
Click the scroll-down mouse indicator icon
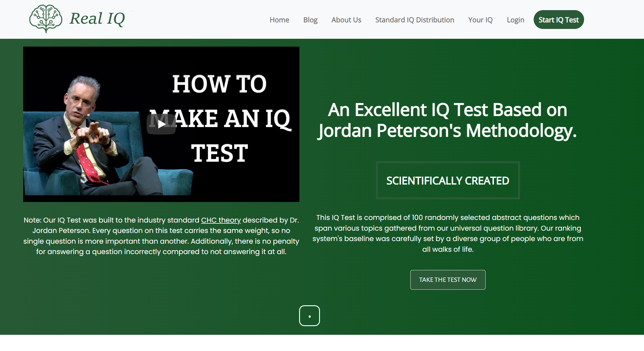coord(309,316)
